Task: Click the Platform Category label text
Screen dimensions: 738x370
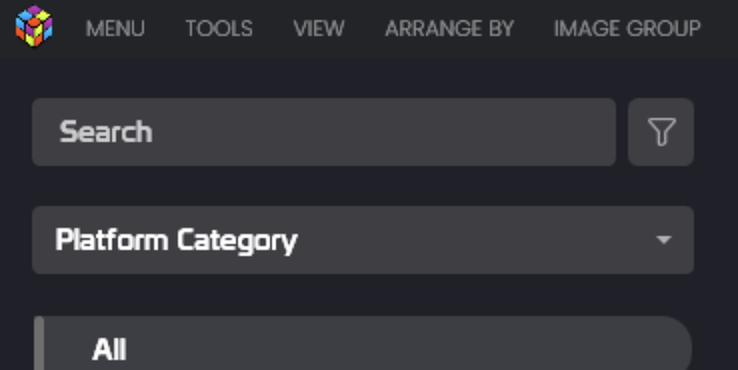Action: (176, 241)
